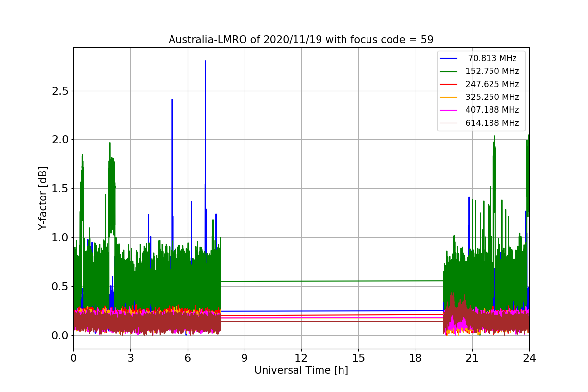This screenshot has height=392, width=588.
Task: Click the 12 tick on x-axis
Action: click(301, 358)
